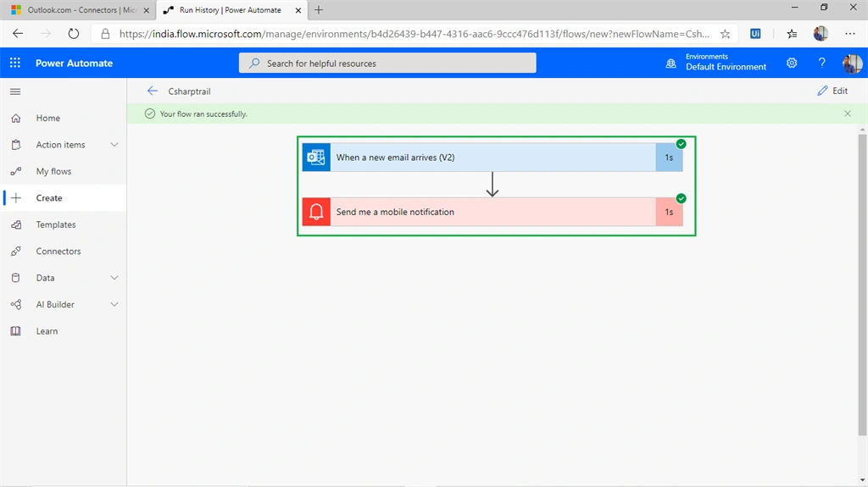
Task: Select the Run History Power Automate tab
Action: (x=230, y=10)
